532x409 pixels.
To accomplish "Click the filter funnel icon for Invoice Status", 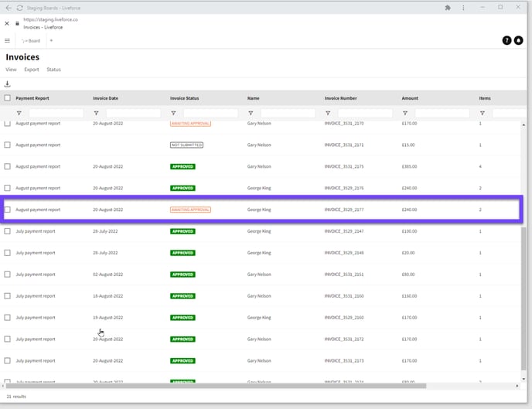I will pyautogui.click(x=173, y=113).
